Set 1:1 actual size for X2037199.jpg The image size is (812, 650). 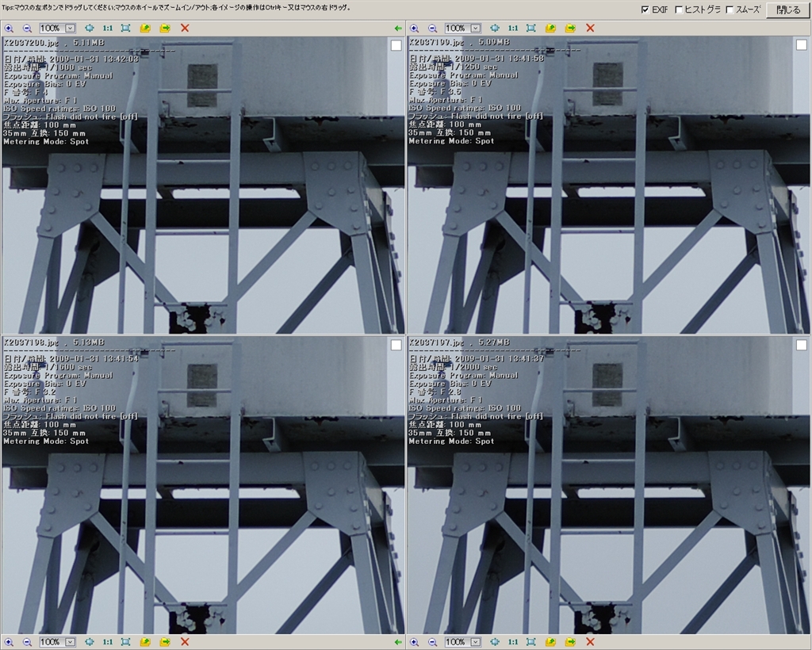coord(513,28)
